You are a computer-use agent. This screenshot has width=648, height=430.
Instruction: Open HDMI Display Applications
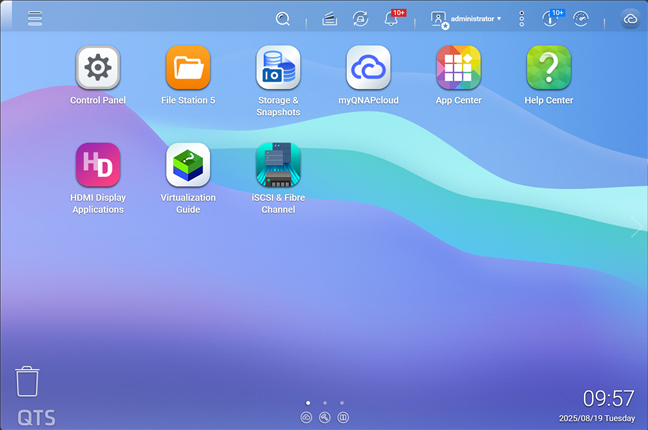pos(98,165)
